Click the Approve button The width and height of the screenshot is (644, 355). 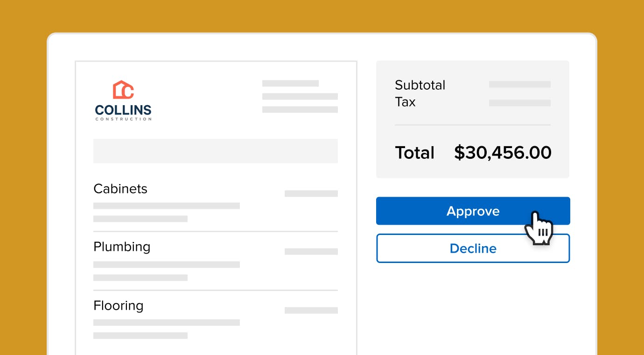click(x=473, y=211)
